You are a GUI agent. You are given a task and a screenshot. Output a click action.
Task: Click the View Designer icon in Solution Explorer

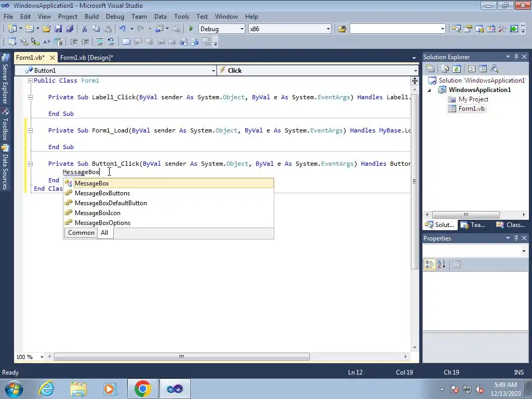point(483,69)
